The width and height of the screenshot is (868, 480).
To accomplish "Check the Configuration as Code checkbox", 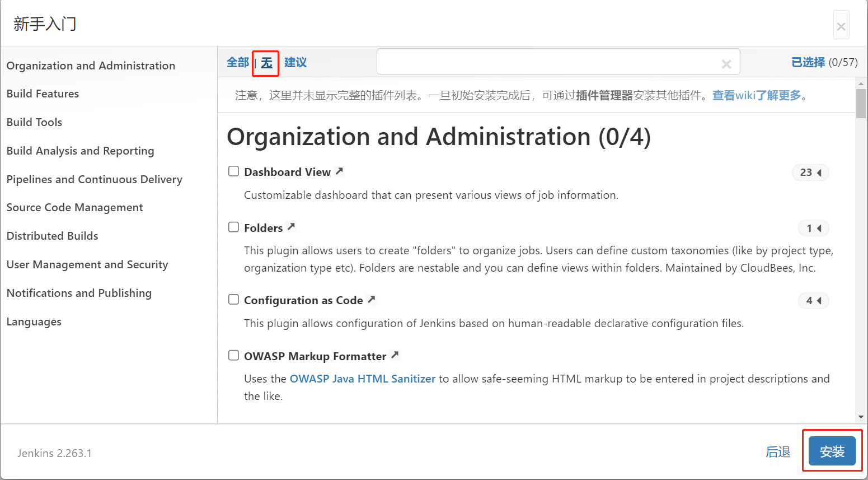I will pyautogui.click(x=233, y=300).
